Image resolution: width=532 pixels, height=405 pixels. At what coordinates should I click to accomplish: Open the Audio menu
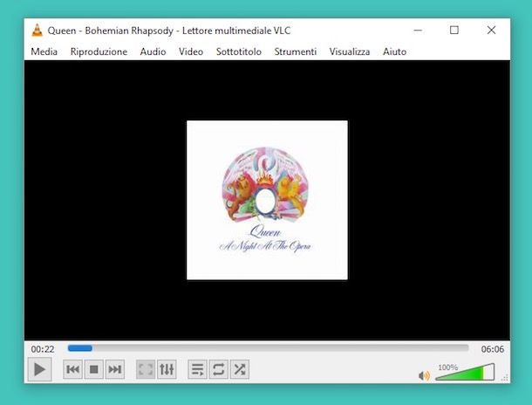[153, 51]
